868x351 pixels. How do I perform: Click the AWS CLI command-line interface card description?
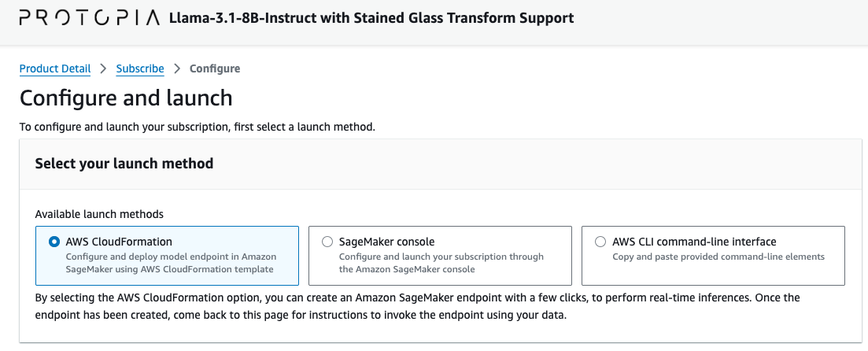[718, 257]
